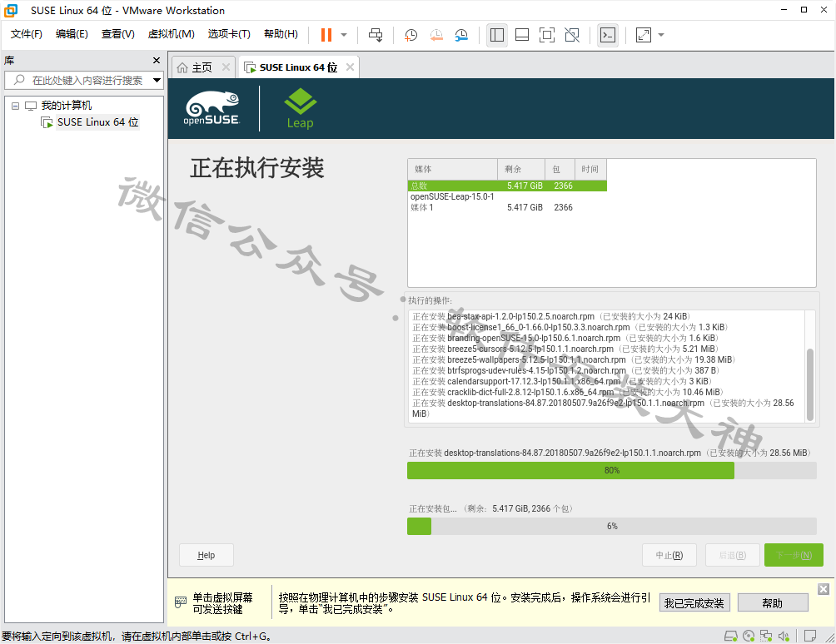Click the 包 column header
The height and width of the screenshot is (644, 836).
pos(560,170)
